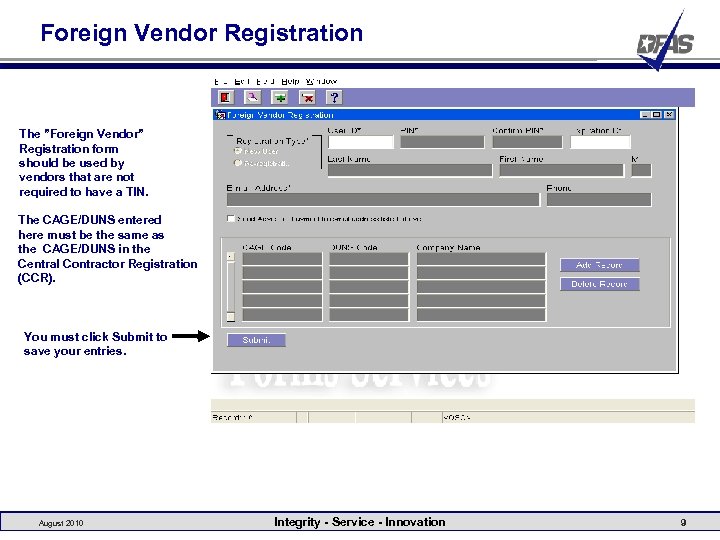
Task: Click the records scrollbar up arrow
Action: 231,257
